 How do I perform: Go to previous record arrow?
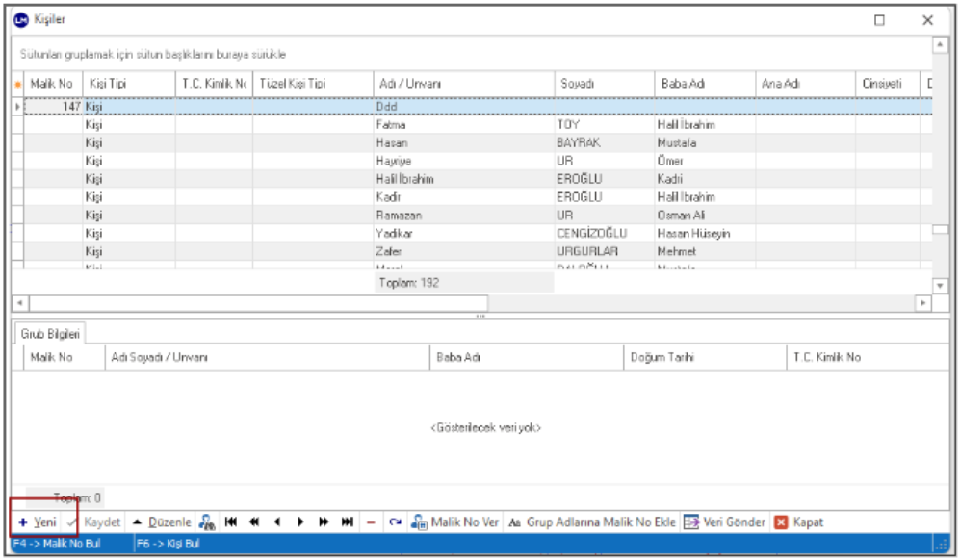[x=277, y=522]
